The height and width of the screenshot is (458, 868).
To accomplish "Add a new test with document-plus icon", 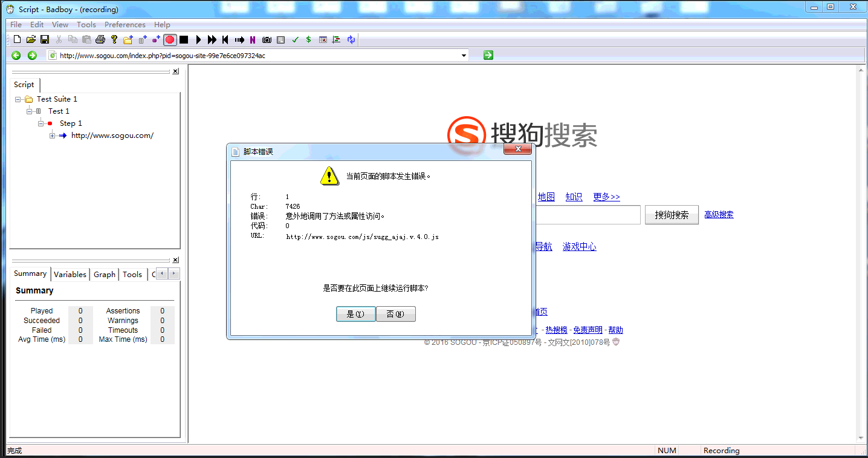I will [x=143, y=40].
